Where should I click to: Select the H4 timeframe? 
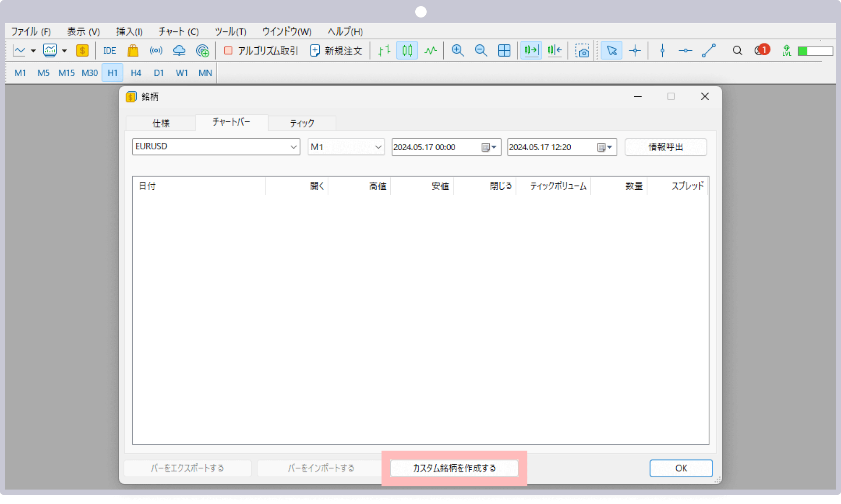point(136,73)
